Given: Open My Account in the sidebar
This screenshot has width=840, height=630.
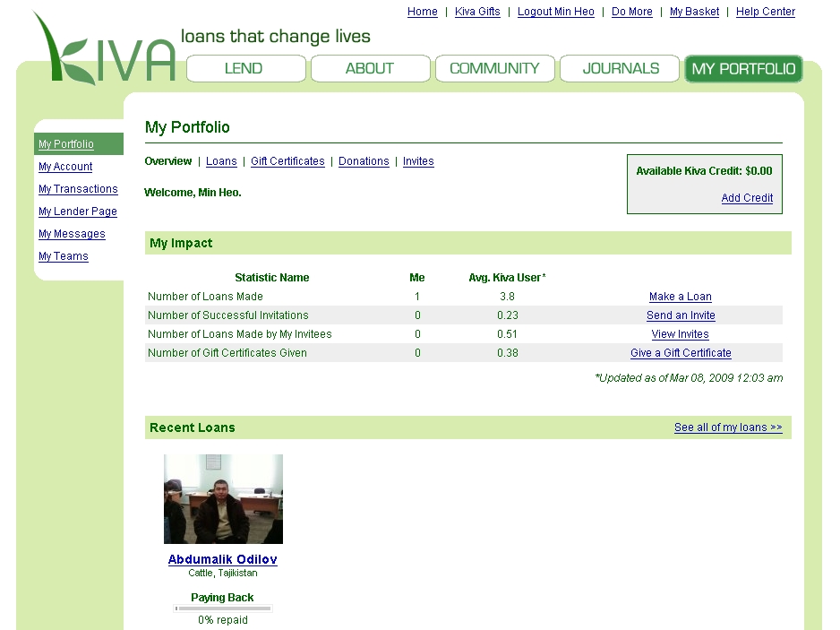Looking at the screenshot, I should [65, 167].
